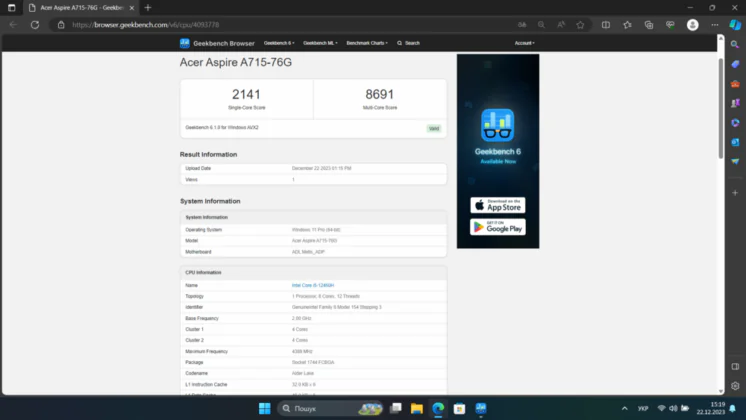This screenshot has width=746, height=420.
Task: Expand the Benchmark Charts menu
Action: click(367, 43)
